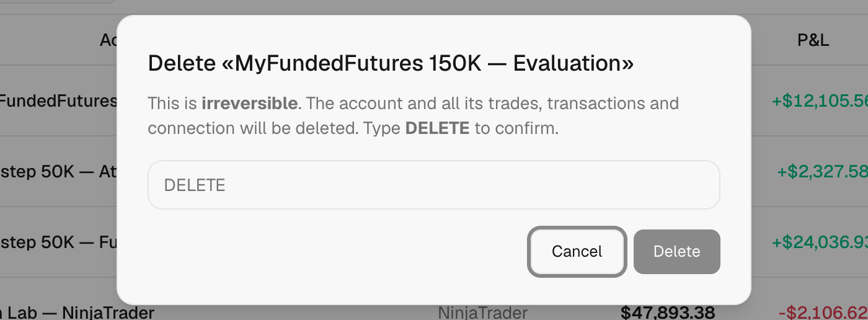Click the sentence about trades and transactions
Screen dimensions: 868x320
(413, 115)
